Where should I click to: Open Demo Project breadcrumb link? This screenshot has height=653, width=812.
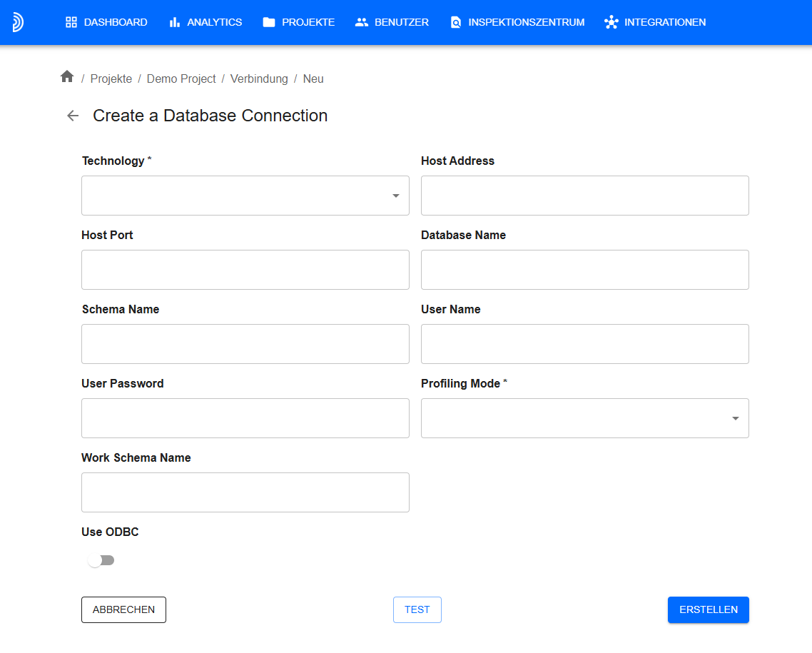181,79
